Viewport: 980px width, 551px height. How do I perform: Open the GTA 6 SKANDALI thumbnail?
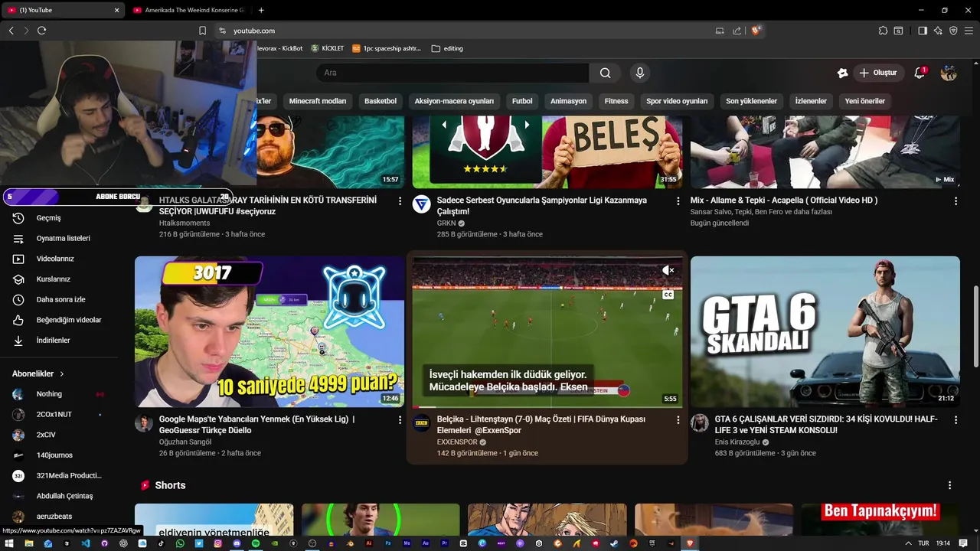825,331
